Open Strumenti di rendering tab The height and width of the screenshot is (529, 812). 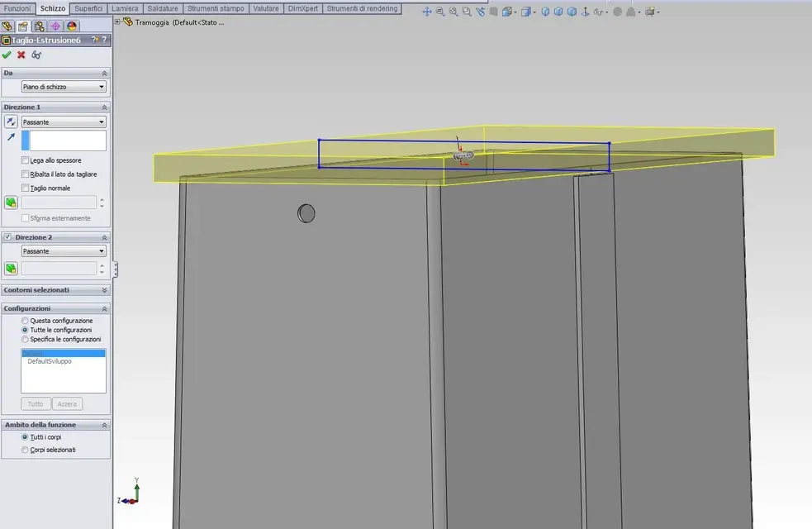[362, 8]
